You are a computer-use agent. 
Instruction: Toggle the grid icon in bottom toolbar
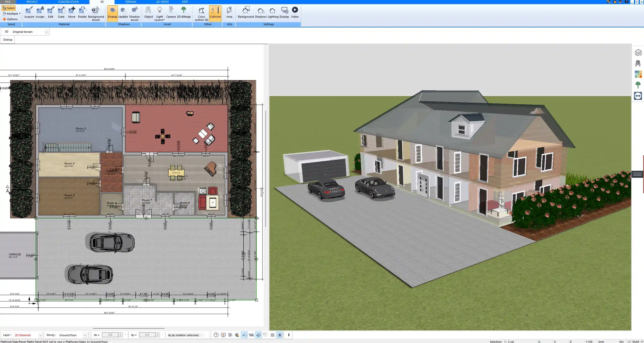[x=273, y=335]
